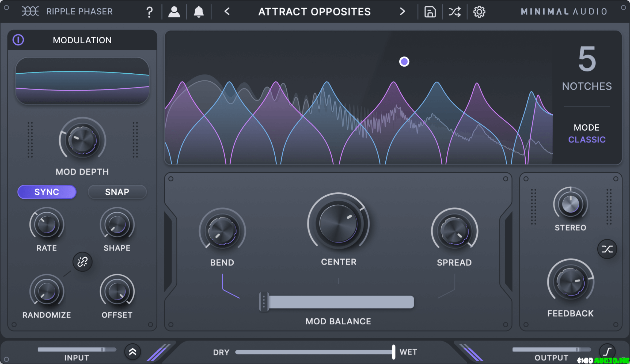Toggle the SYNC button
The height and width of the screenshot is (364, 630).
[x=47, y=192]
